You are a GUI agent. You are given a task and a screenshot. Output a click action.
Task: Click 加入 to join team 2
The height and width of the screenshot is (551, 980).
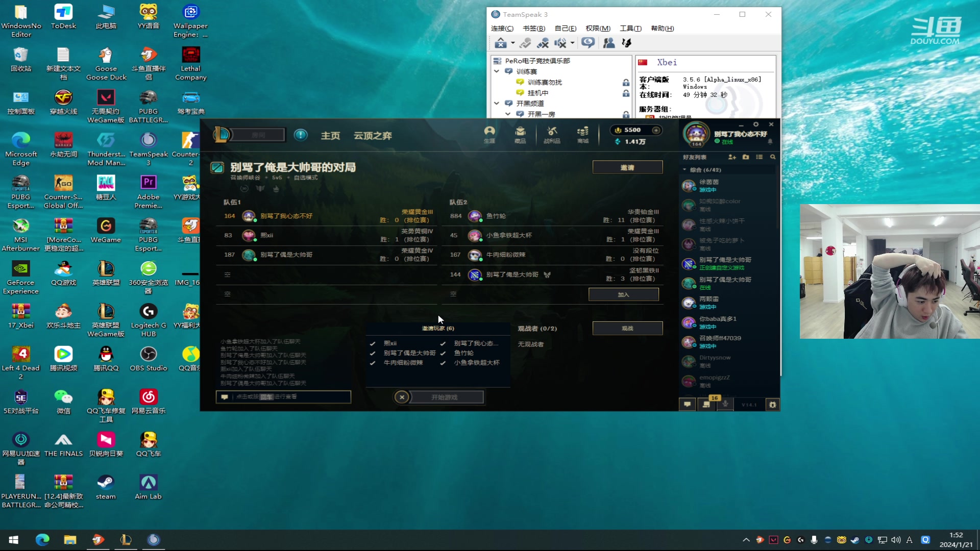(x=623, y=295)
